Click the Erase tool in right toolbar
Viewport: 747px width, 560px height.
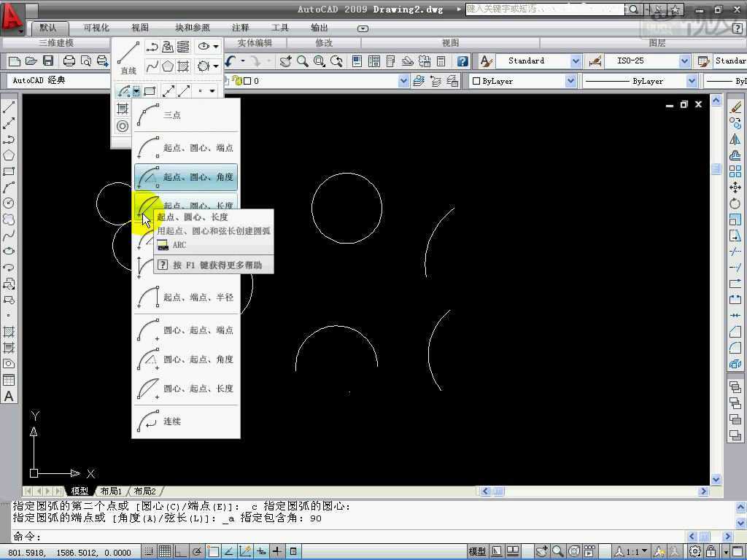(735, 107)
